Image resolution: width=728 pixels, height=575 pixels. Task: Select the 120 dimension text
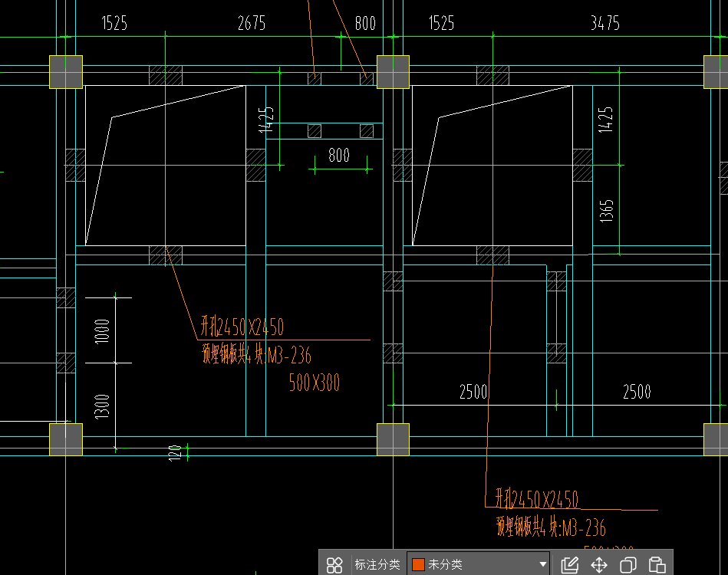coord(175,453)
